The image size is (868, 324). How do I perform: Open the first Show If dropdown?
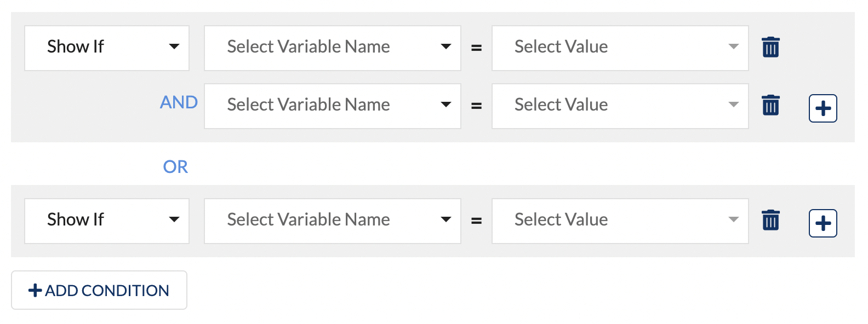(x=107, y=48)
